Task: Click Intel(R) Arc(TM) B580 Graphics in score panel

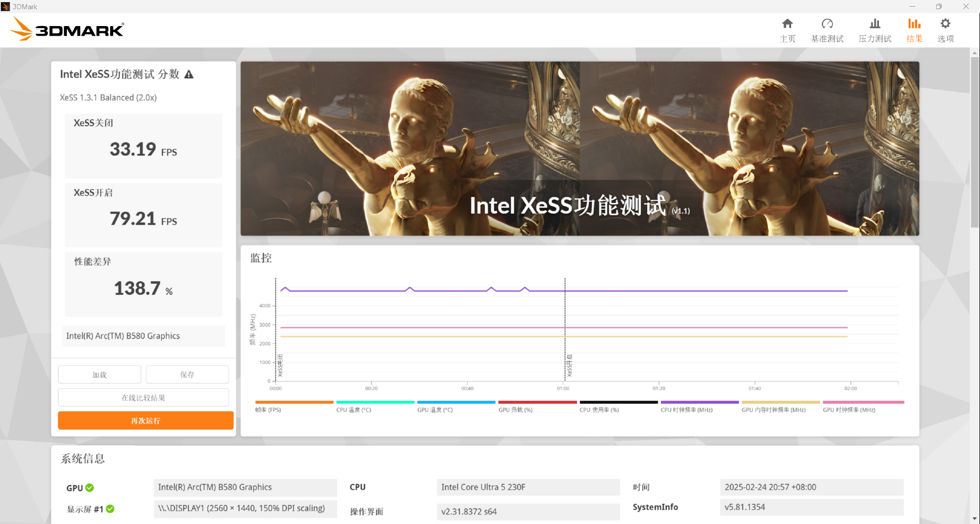Action: pos(143,336)
